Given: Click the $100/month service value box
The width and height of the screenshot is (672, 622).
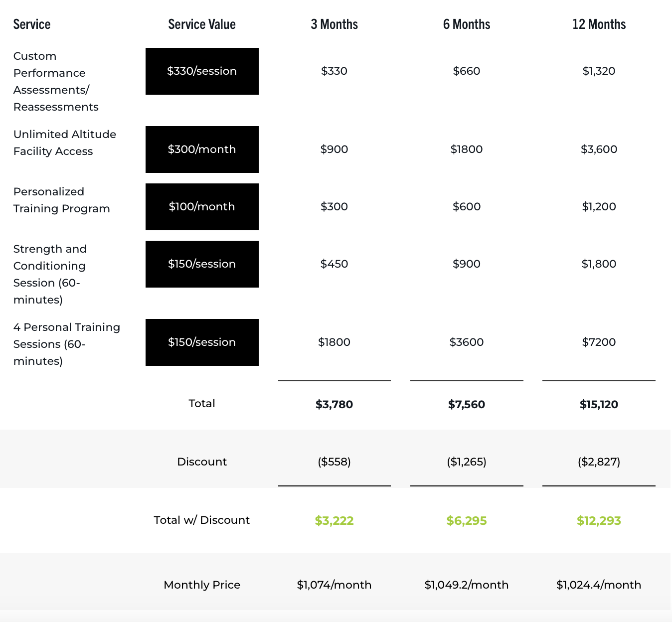Looking at the screenshot, I should 202,207.
